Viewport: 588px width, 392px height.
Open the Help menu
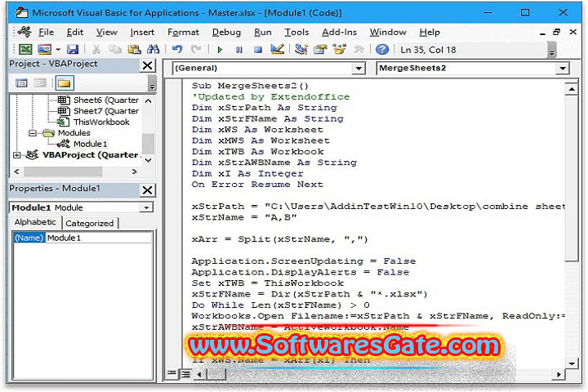point(430,33)
